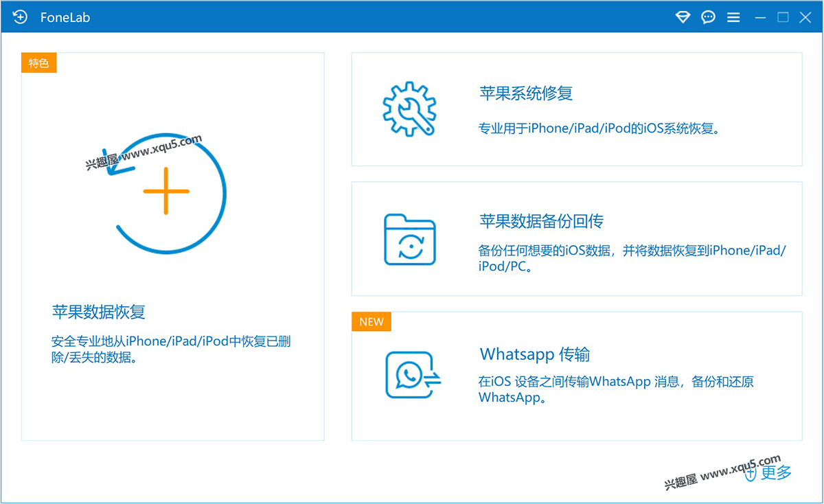Image resolution: width=824 pixels, height=504 pixels.
Task: Choose 苹果数据备份回传 title
Action: pyautogui.click(x=541, y=221)
